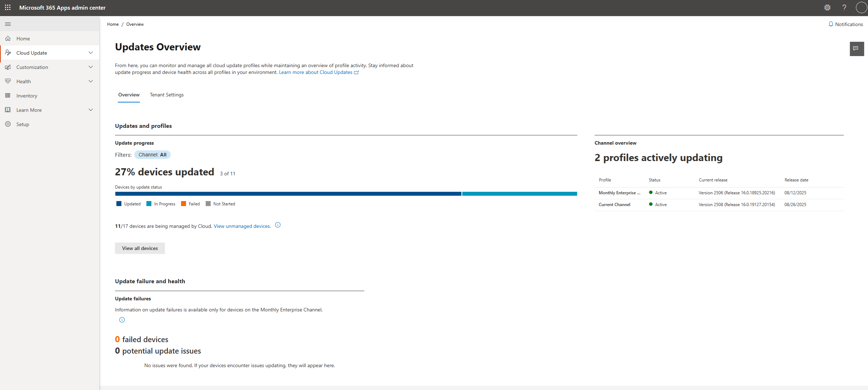The width and height of the screenshot is (868, 390).
Task: Expand the Learn More chevron
Action: pyautogui.click(x=91, y=110)
